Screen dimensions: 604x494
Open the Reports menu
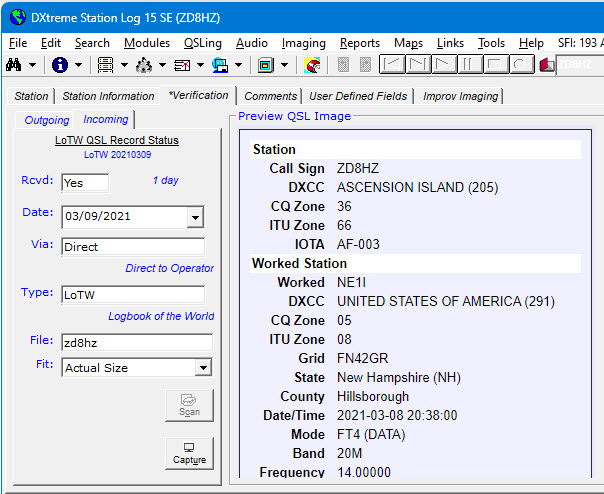(359, 43)
